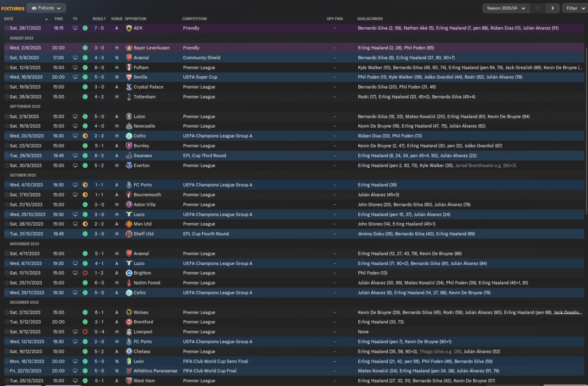Screen dimensions: 588x386
Task: Click the Nottm Forest club badge
Action: click(x=129, y=283)
